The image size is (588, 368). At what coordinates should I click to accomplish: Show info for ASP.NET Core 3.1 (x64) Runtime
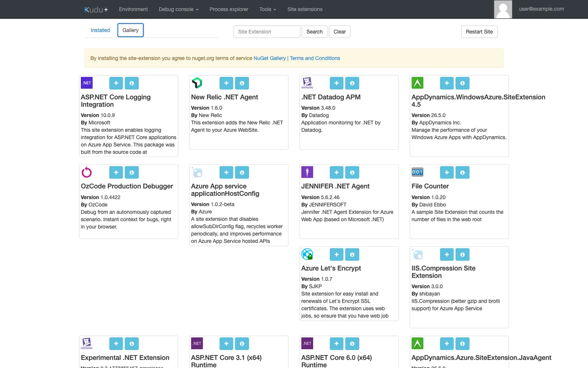coord(242,343)
